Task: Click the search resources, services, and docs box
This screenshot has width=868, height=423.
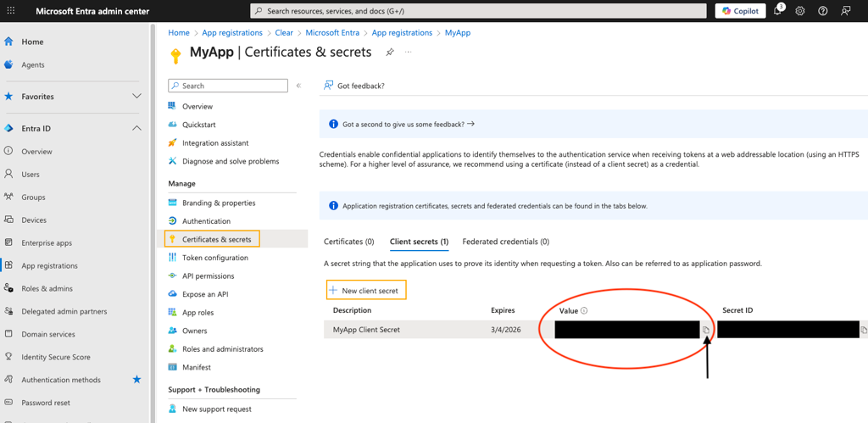Action: coord(478,11)
